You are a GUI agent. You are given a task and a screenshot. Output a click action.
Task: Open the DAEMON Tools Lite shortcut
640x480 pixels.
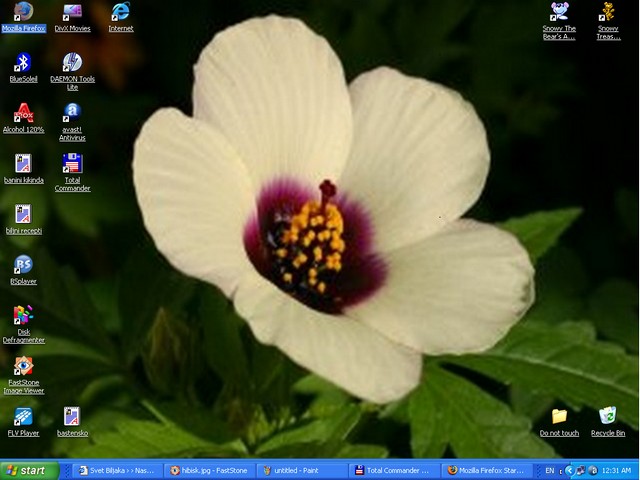click(x=72, y=63)
